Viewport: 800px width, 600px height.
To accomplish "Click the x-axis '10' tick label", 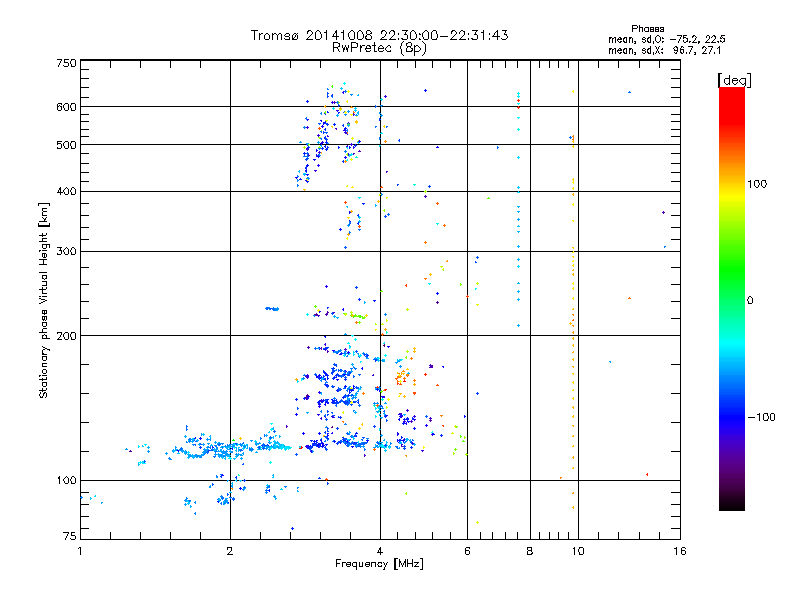I will pos(578,551).
